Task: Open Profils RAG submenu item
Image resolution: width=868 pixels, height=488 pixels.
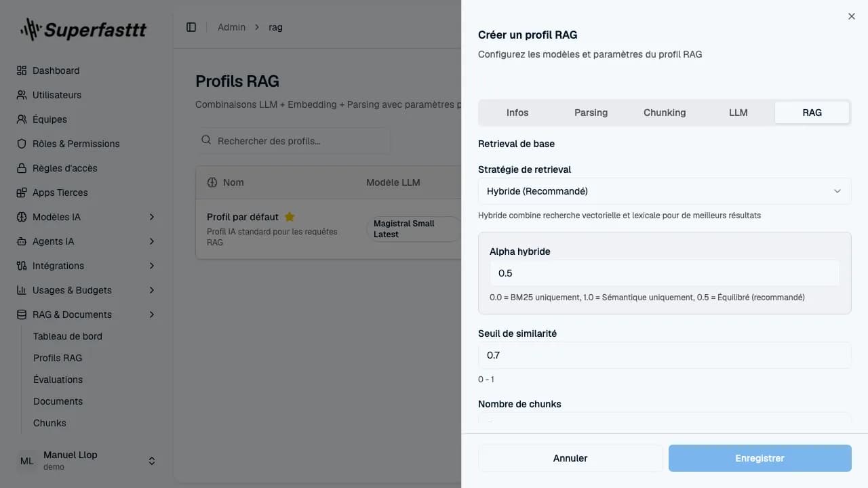Action: click(x=58, y=358)
